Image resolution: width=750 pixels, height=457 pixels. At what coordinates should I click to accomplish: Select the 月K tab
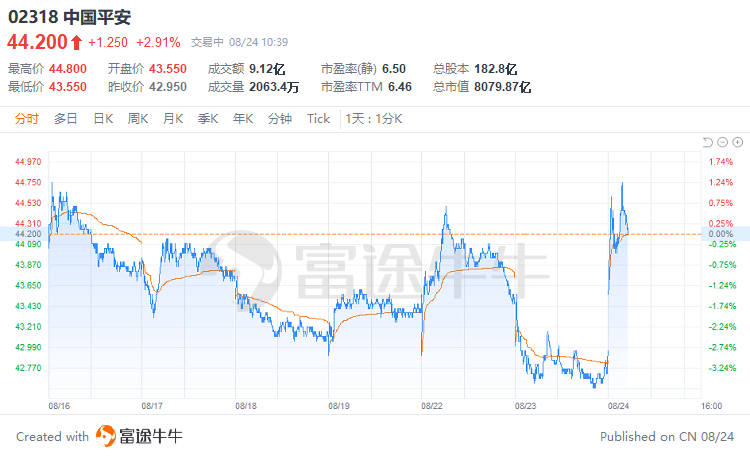point(173,119)
